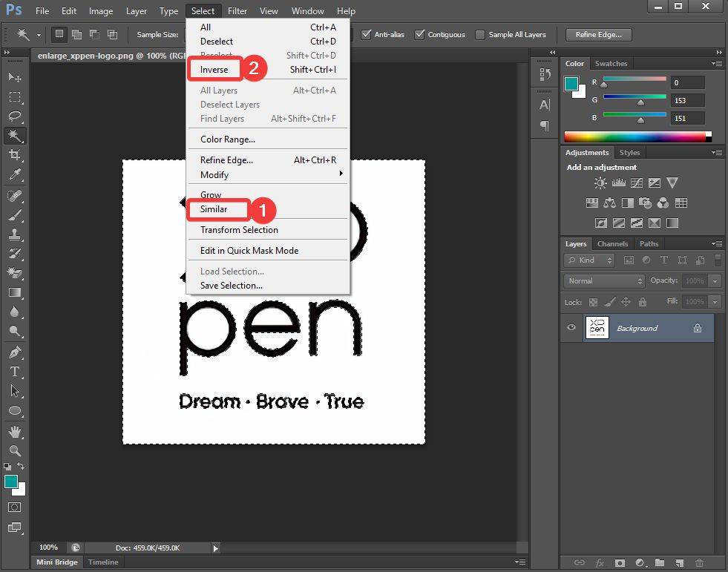Hide the Background layer visibility eye

click(571, 328)
